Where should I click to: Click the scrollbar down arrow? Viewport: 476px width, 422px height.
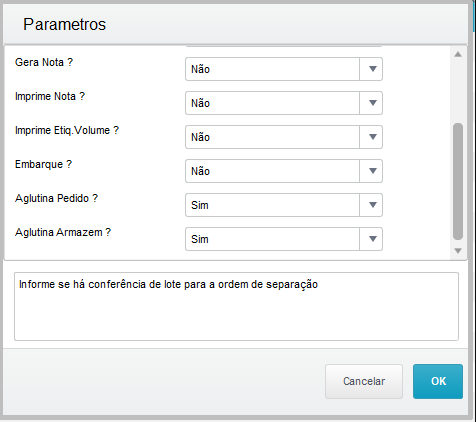[x=458, y=250]
